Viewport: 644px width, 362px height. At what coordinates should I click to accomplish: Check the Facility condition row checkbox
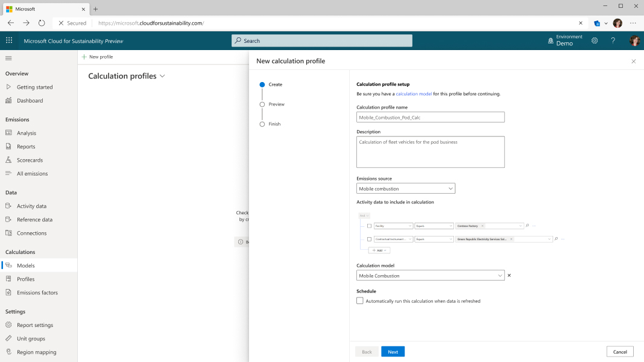coord(369,226)
